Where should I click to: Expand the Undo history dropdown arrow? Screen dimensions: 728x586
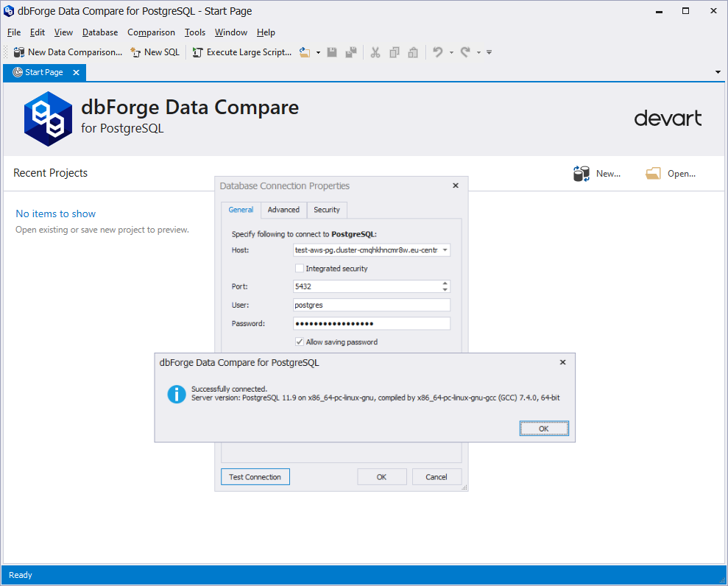click(451, 52)
